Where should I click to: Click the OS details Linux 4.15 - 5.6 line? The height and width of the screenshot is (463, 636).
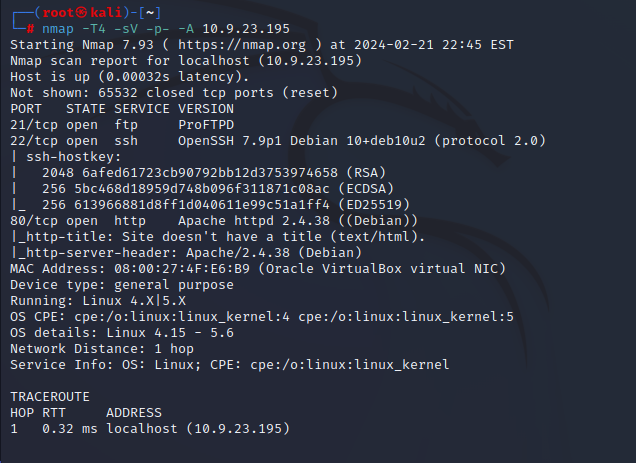click(x=122, y=333)
